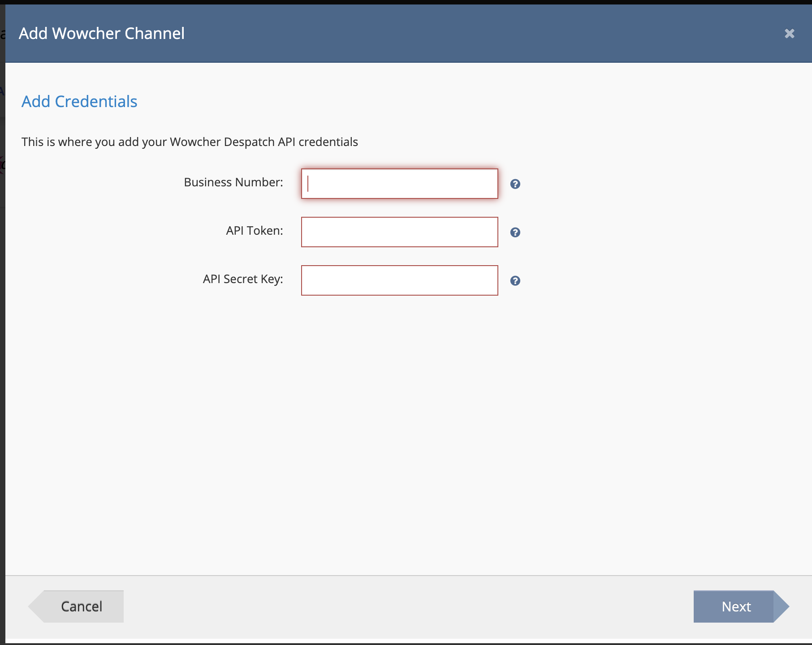
Task: Click the Add Credentials heading
Action: (x=79, y=102)
